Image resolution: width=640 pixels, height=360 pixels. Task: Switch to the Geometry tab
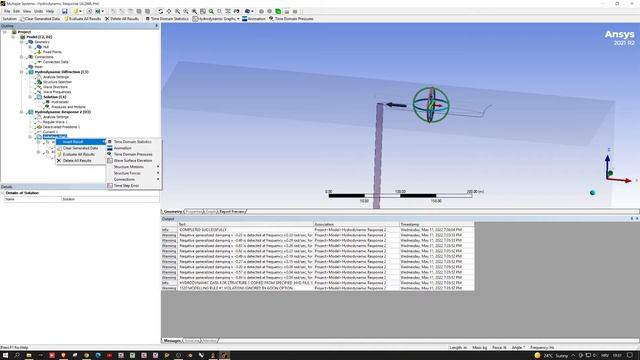(173, 211)
